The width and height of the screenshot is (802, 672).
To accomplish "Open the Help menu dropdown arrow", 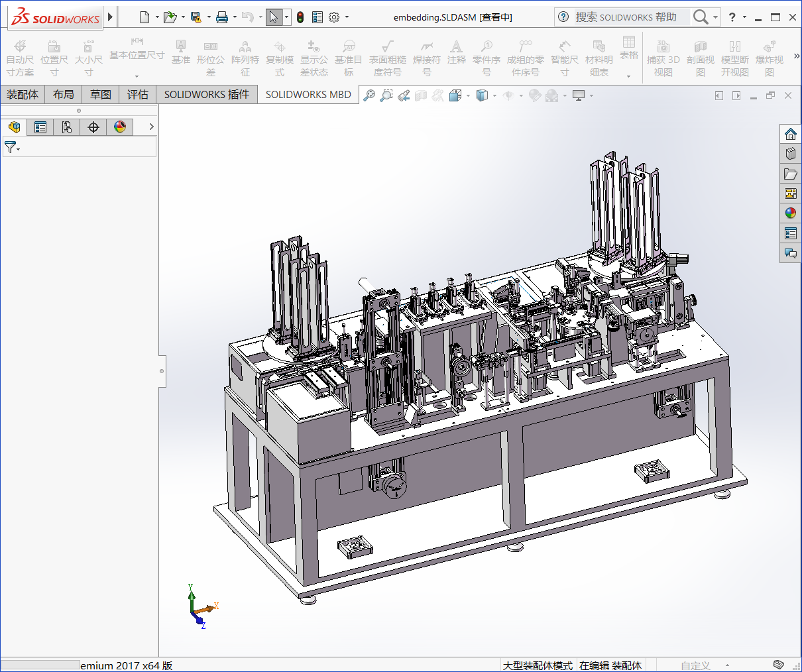I will pos(744,17).
